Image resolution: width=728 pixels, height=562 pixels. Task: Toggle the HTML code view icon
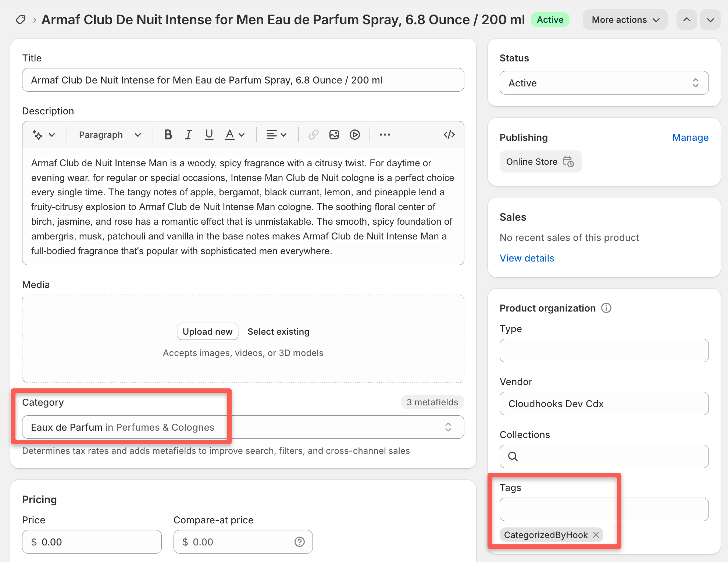point(449,135)
